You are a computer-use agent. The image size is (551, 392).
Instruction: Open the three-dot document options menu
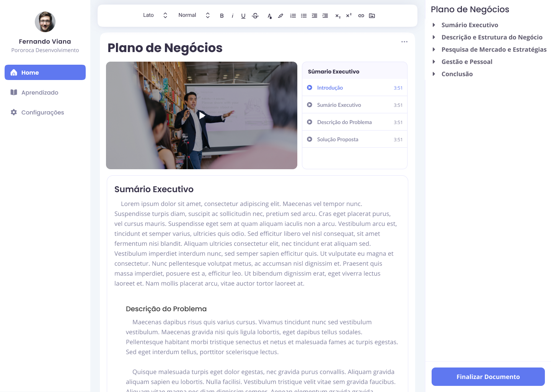(404, 42)
